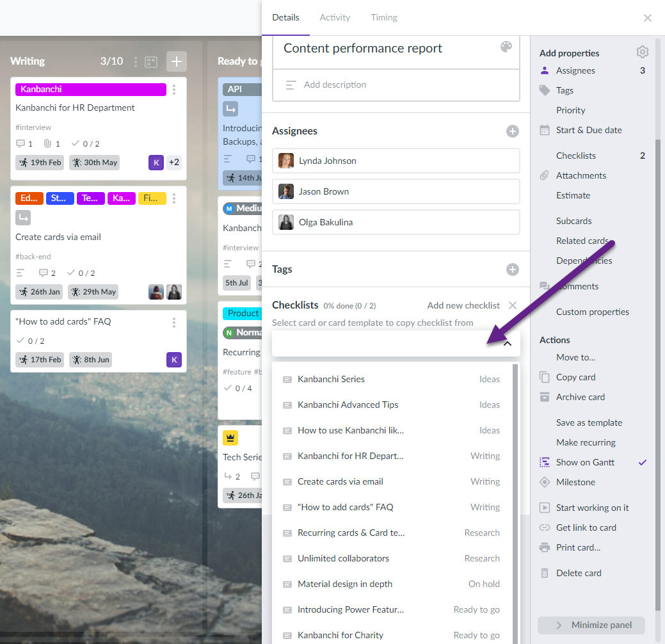Close the card details panel

pos(647,18)
